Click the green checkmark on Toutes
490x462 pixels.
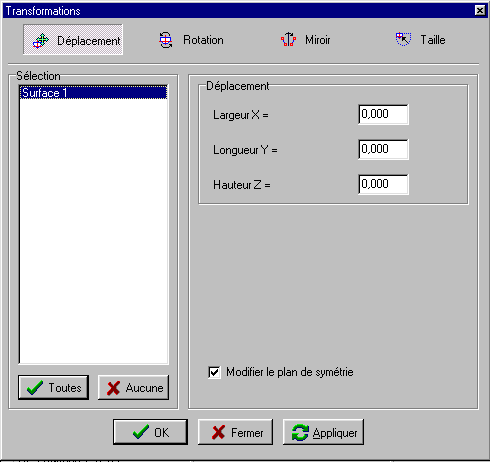click(x=35, y=388)
